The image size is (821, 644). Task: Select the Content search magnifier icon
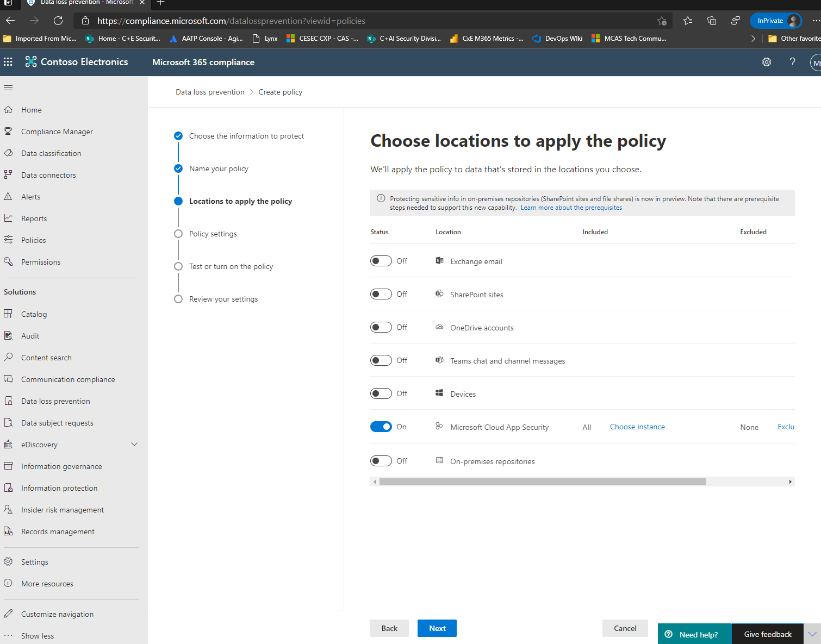click(x=9, y=357)
